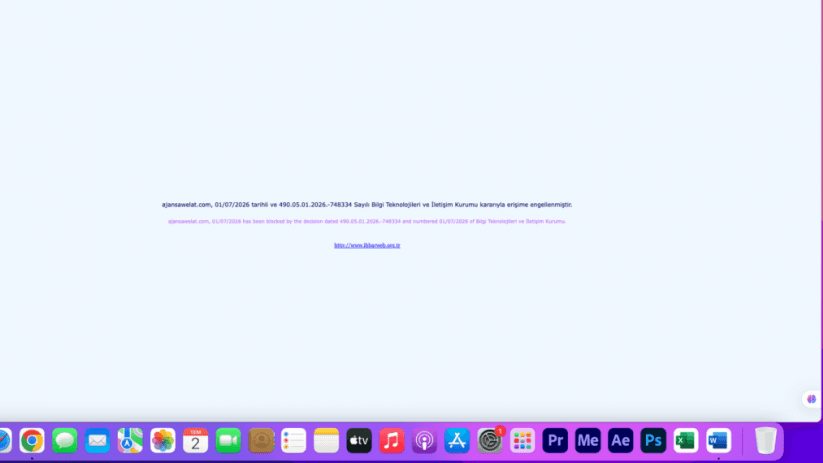Screen dimensions: 823x463
Task: Open the App Store icon
Action: [x=457, y=440]
